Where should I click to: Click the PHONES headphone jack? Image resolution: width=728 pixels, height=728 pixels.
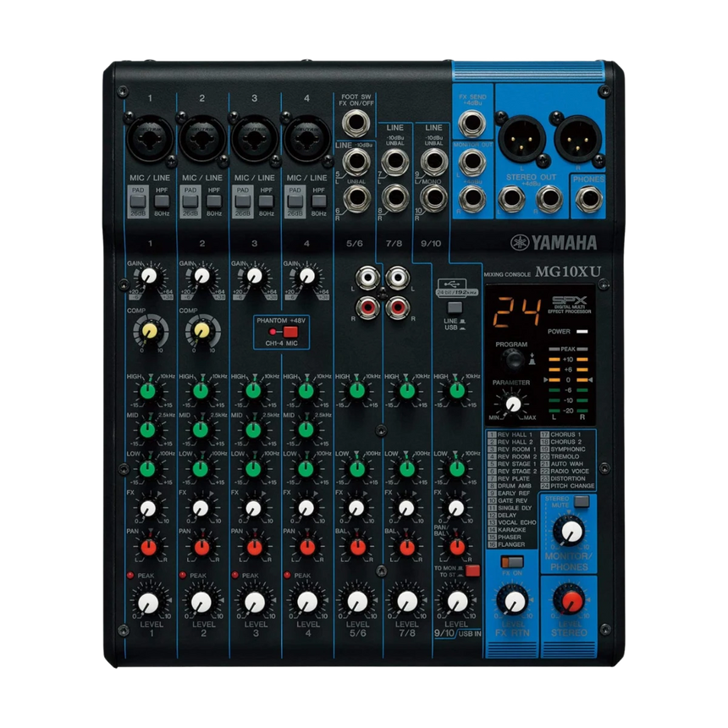tap(588, 199)
